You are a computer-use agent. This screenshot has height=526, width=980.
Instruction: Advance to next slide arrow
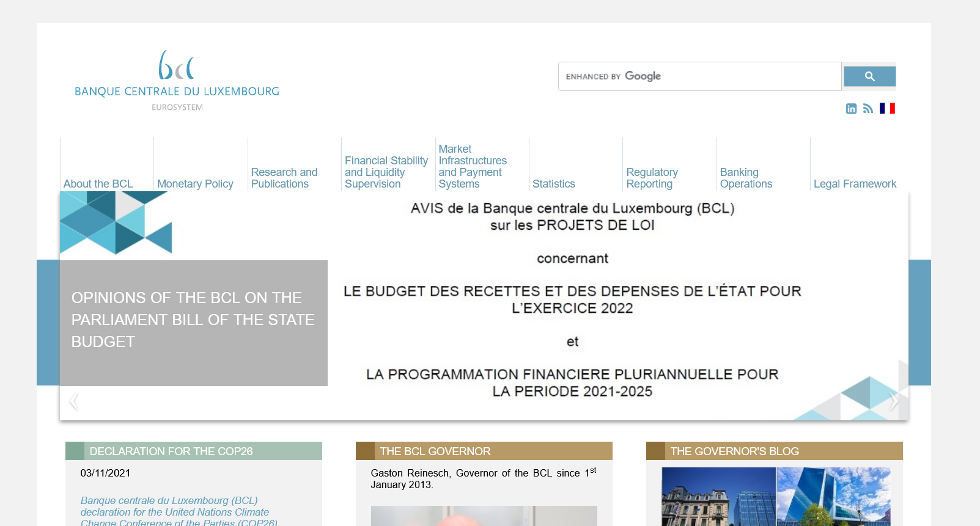coord(893,401)
